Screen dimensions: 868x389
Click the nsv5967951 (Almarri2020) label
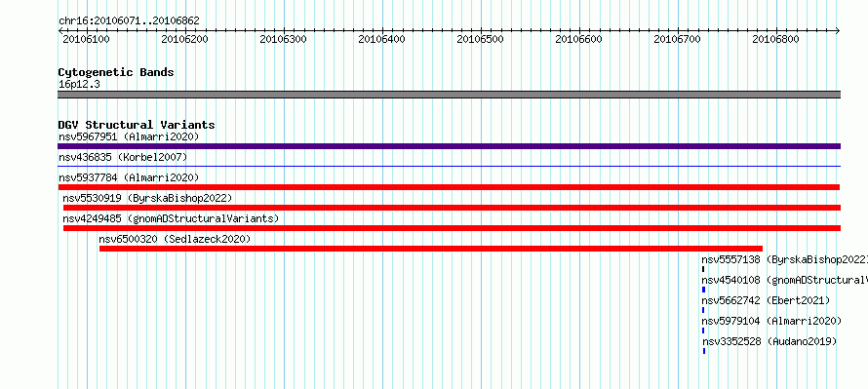[x=129, y=136]
